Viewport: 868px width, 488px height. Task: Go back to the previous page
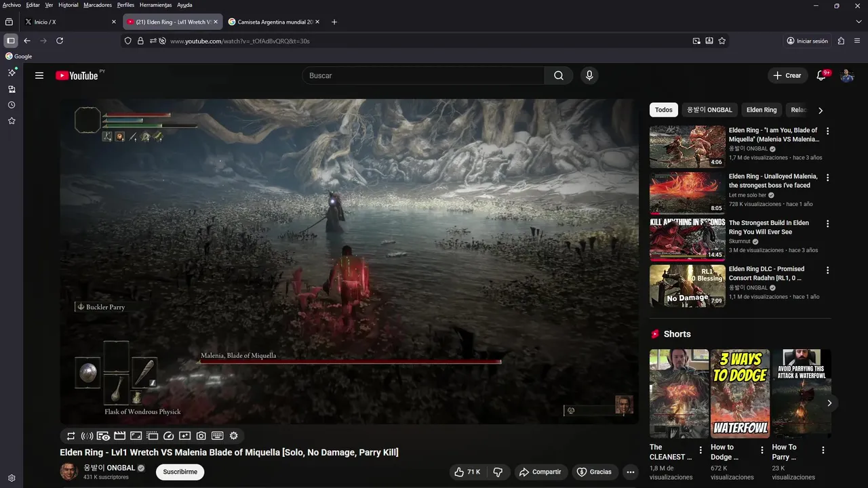coord(27,41)
